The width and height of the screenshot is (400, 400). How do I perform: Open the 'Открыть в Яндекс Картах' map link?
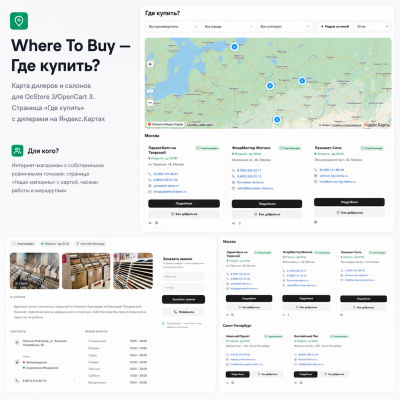point(165,124)
